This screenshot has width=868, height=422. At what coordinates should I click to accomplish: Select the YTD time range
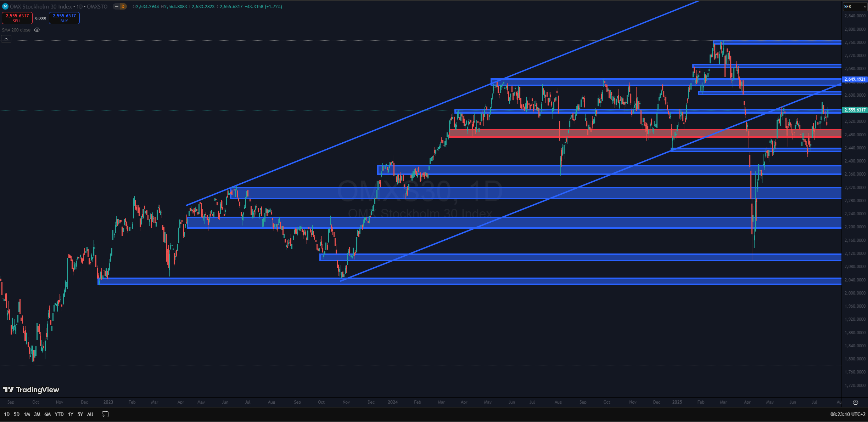(59, 414)
